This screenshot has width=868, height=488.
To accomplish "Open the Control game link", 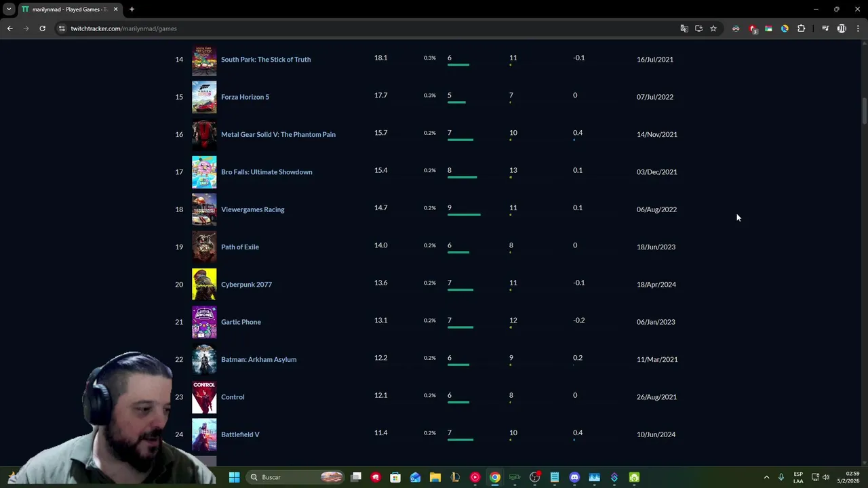I will pos(233,397).
